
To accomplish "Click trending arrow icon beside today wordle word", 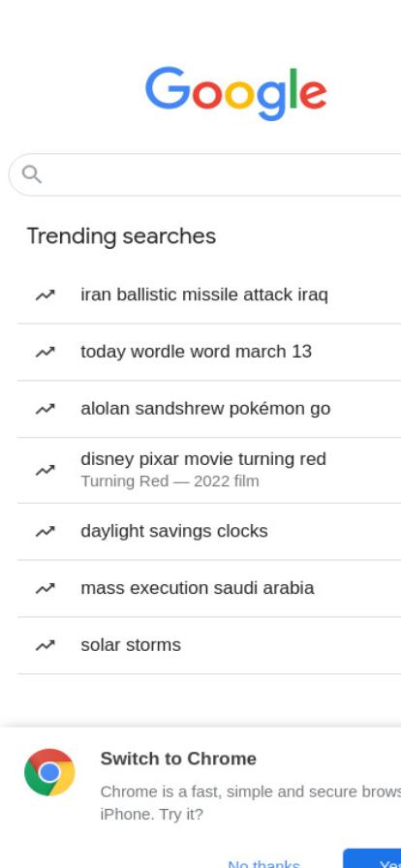I will (45, 352).
